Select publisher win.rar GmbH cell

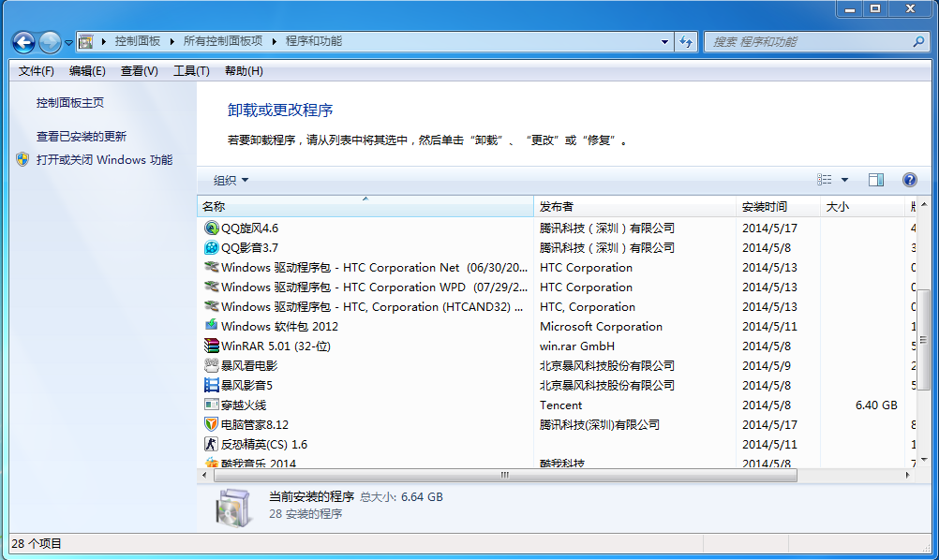click(576, 346)
